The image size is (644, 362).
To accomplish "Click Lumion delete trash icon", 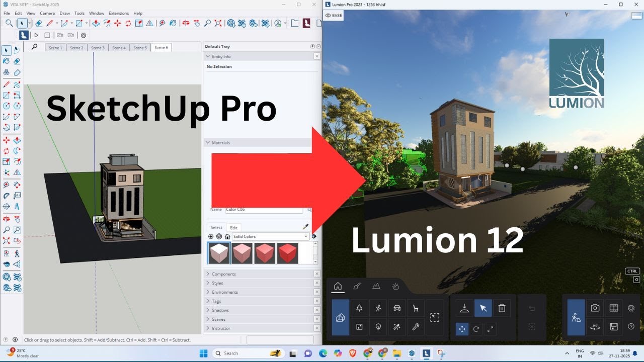I will 502,308.
